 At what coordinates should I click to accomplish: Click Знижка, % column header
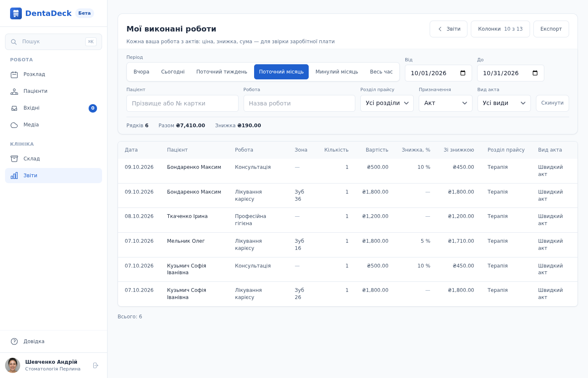[x=416, y=150]
